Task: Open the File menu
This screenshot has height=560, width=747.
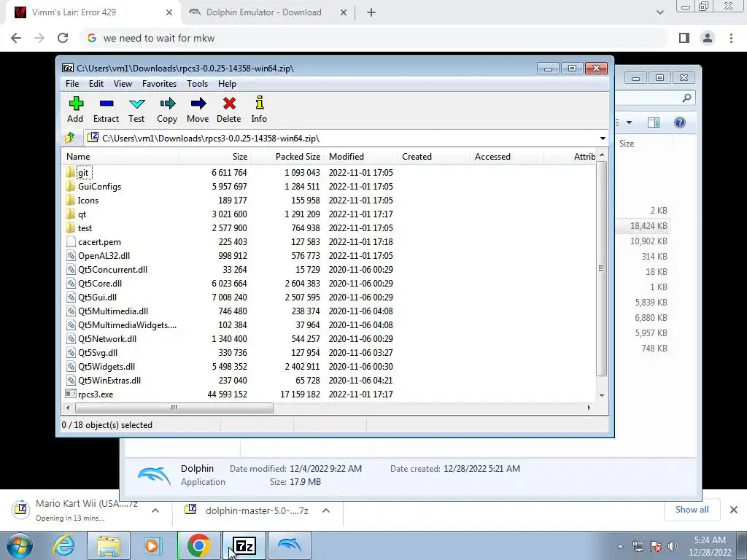Action: [x=72, y=84]
